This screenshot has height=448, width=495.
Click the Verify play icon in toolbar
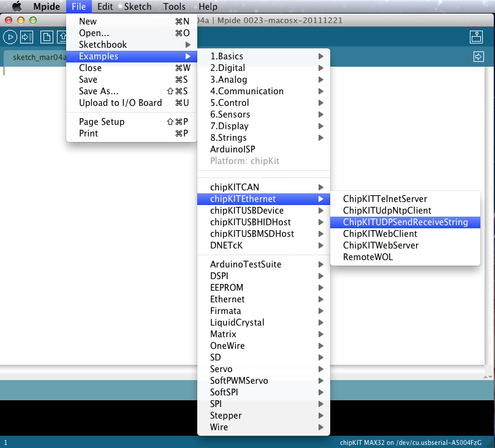coord(10,37)
